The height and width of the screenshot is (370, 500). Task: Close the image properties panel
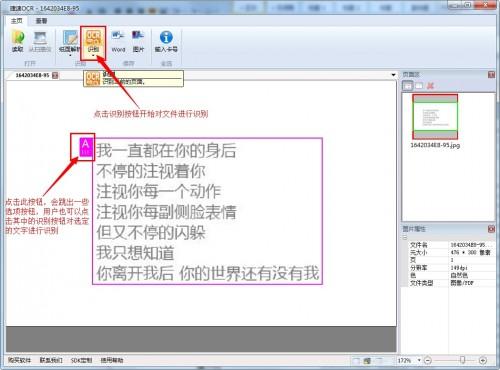tap(491, 229)
